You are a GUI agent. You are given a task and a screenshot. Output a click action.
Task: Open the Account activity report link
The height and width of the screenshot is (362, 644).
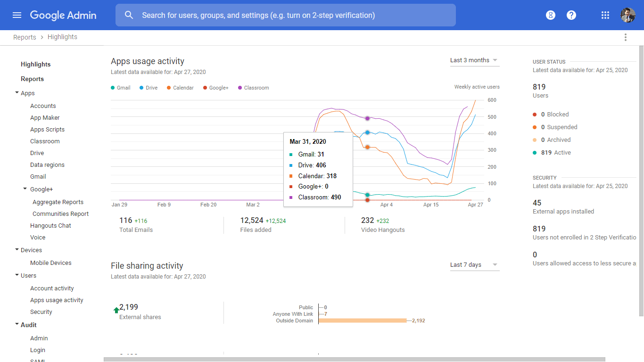(52, 288)
